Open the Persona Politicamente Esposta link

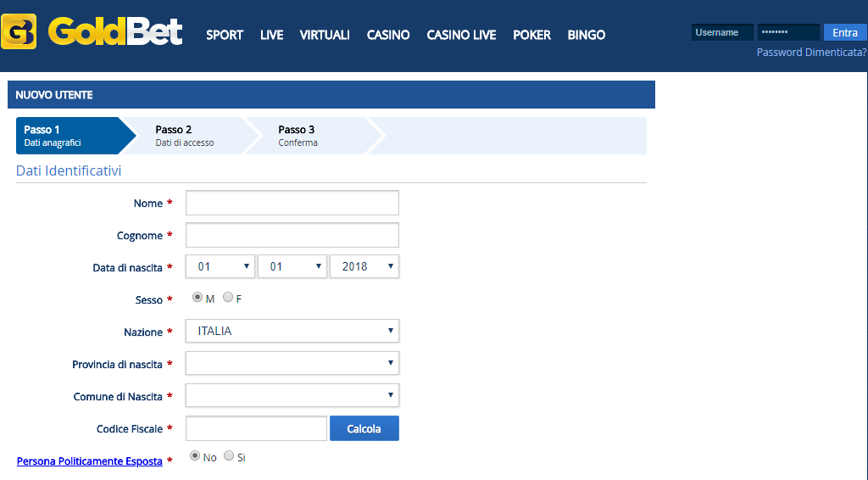tap(90, 461)
